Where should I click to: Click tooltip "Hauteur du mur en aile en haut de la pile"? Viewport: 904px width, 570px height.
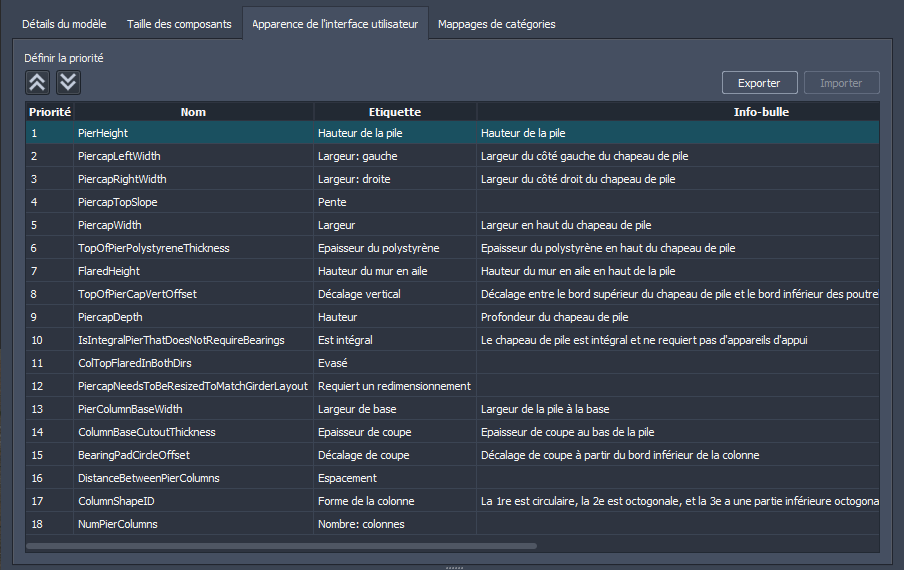678,271
